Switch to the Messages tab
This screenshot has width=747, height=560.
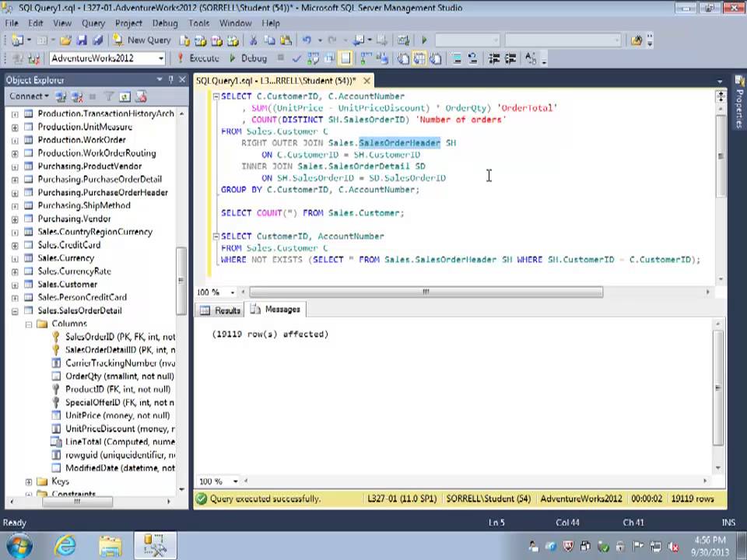click(x=275, y=310)
